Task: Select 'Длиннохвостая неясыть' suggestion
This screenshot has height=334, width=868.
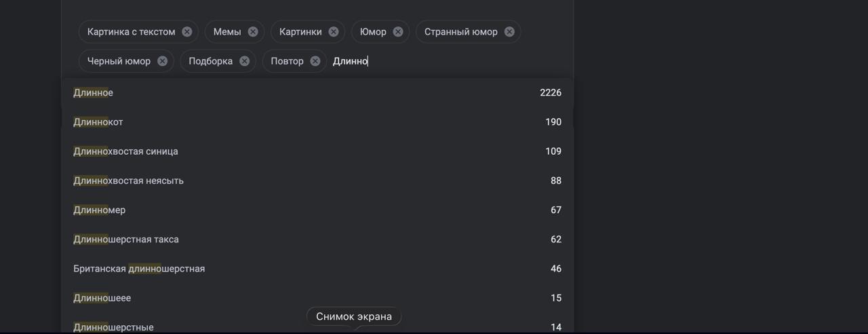Action: click(x=317, y=181)
